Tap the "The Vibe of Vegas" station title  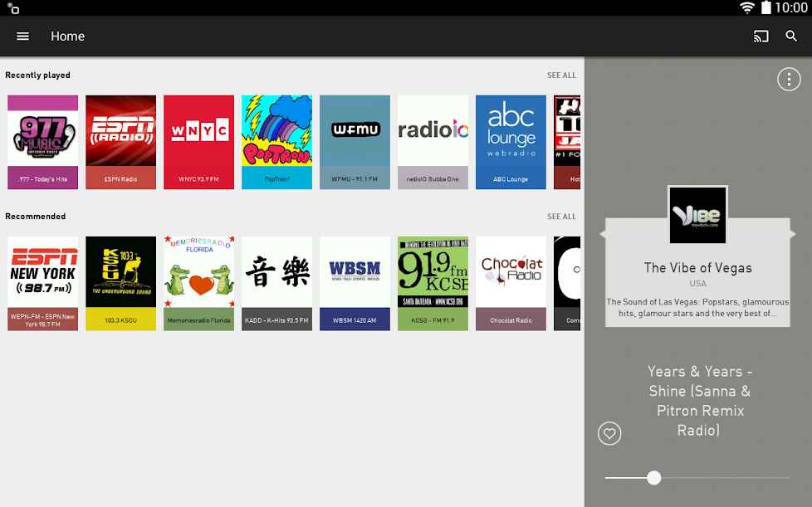coord(697,268)
